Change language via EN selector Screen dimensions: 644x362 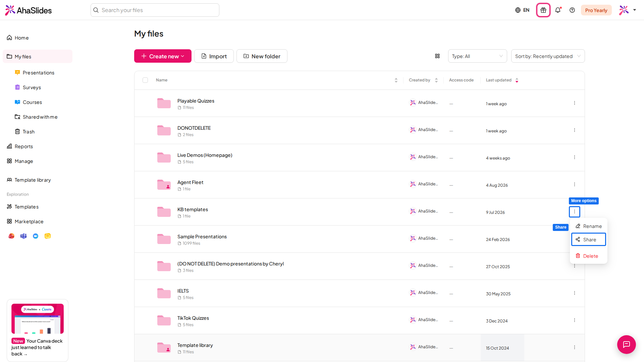click(522, 10)
